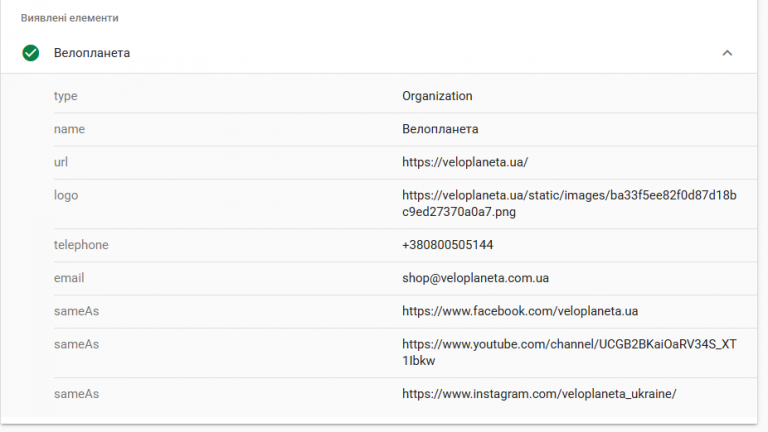Select the email property label
The width and height of the screenshot is (768, 432).
tap(69, 278)
